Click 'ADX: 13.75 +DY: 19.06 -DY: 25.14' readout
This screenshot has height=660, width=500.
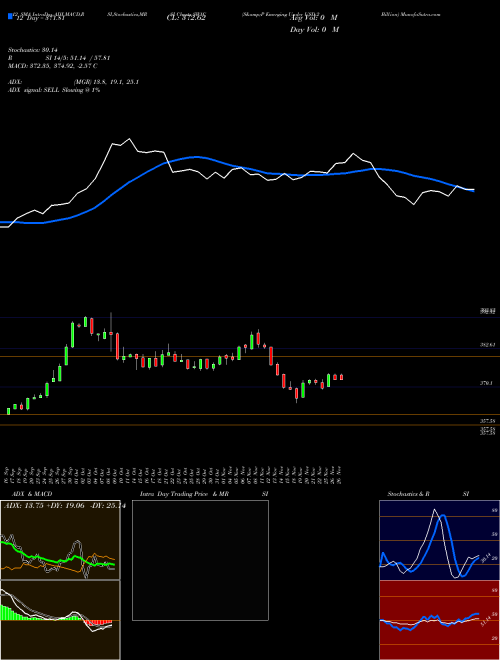click(x=65, y=506)
